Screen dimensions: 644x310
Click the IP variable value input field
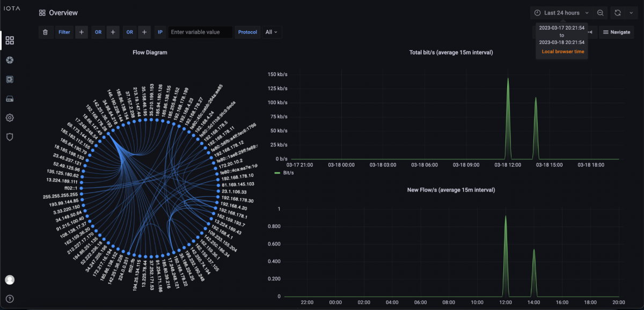click(200, 32)
